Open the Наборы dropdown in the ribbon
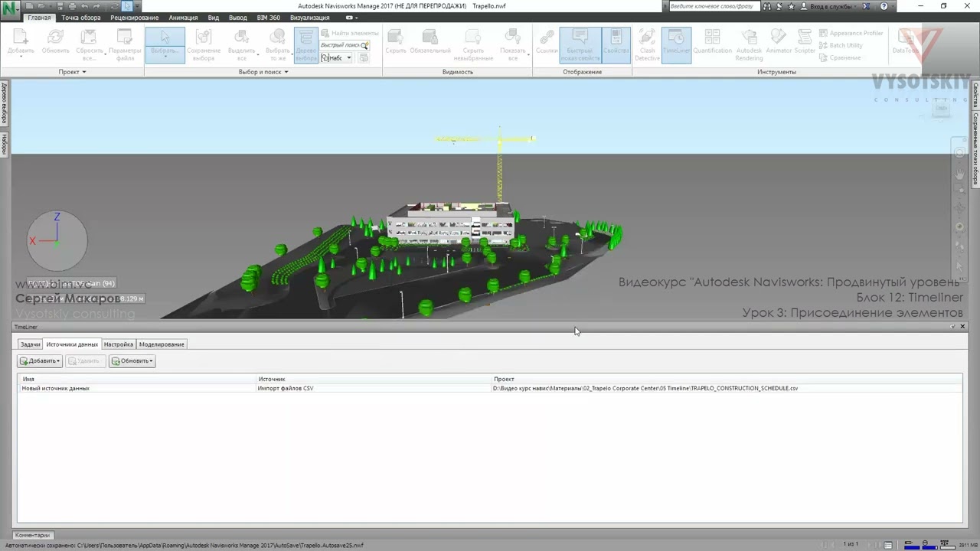This screenshot has width=980, height=551. (x=337, y=58)
